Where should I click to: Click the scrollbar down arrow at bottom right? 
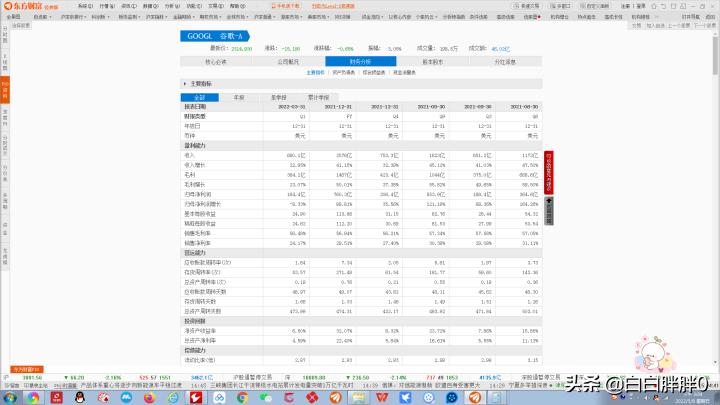pos(715,363)
